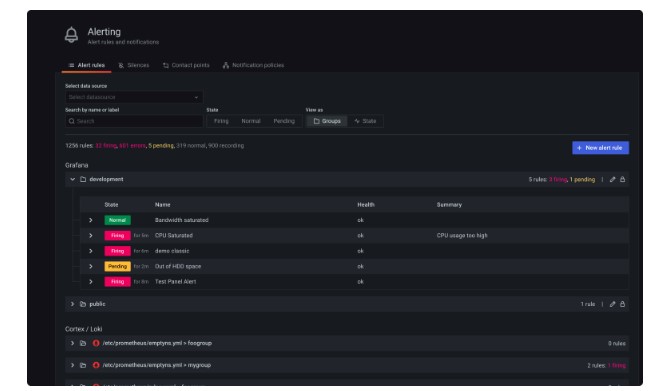Select the demo classic rule name
The width and height of the screenshot is (654, 391).
(172, 251)
